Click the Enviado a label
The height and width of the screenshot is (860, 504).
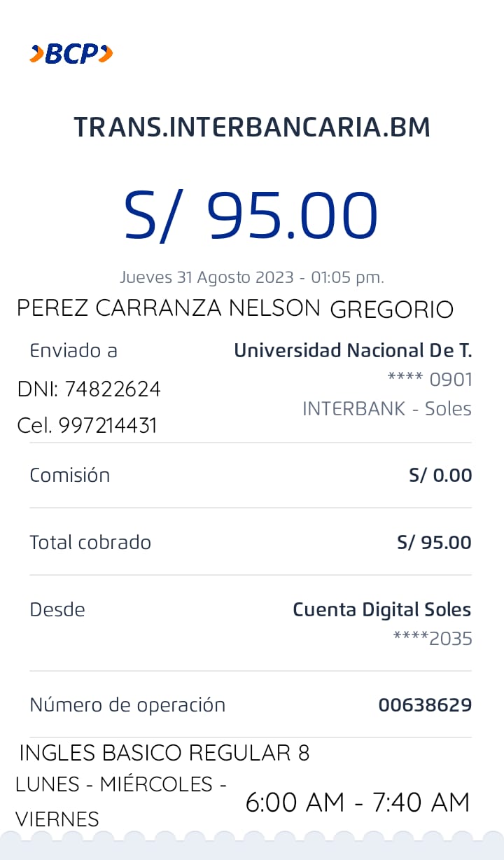[73, 350]
